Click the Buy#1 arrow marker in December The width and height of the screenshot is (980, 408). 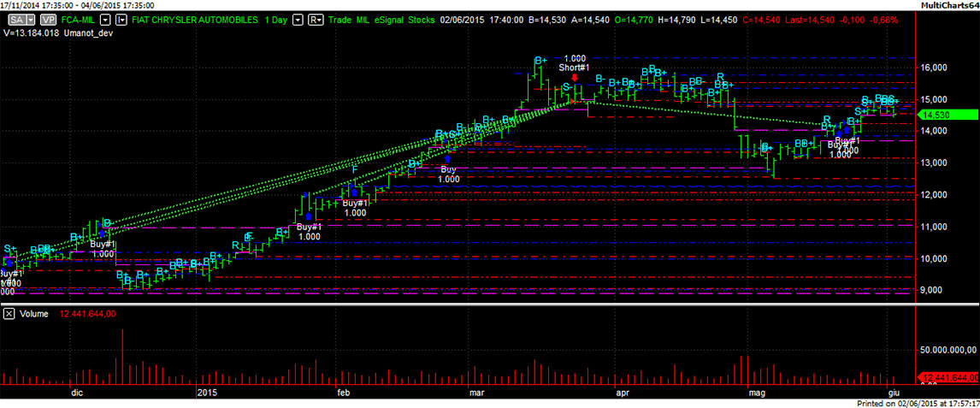coord(102,232)
